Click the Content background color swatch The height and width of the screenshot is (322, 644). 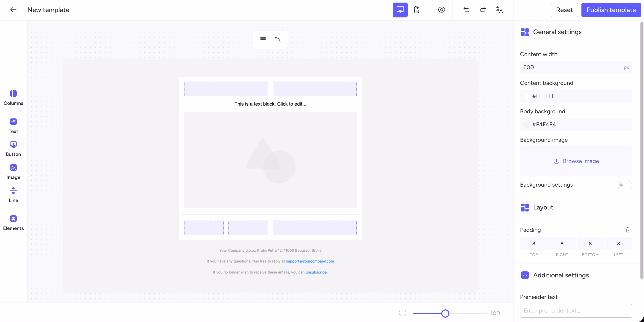[526, 96]
